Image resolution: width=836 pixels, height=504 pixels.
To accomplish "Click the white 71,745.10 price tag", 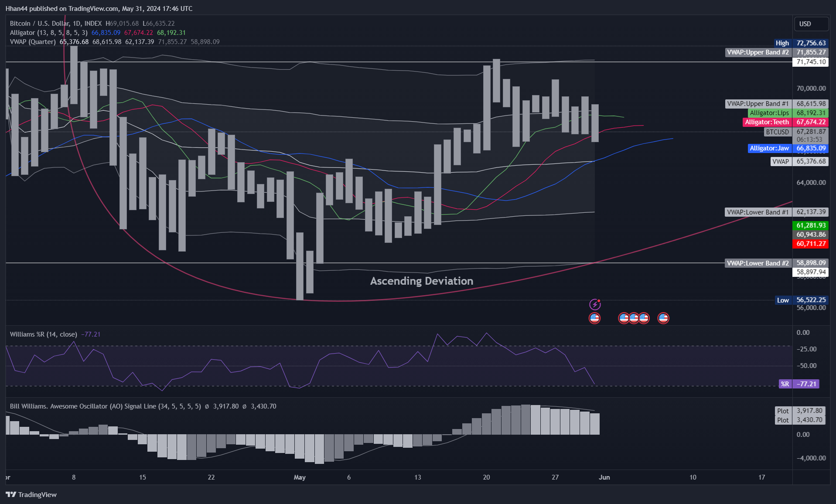I will [810, 62].
